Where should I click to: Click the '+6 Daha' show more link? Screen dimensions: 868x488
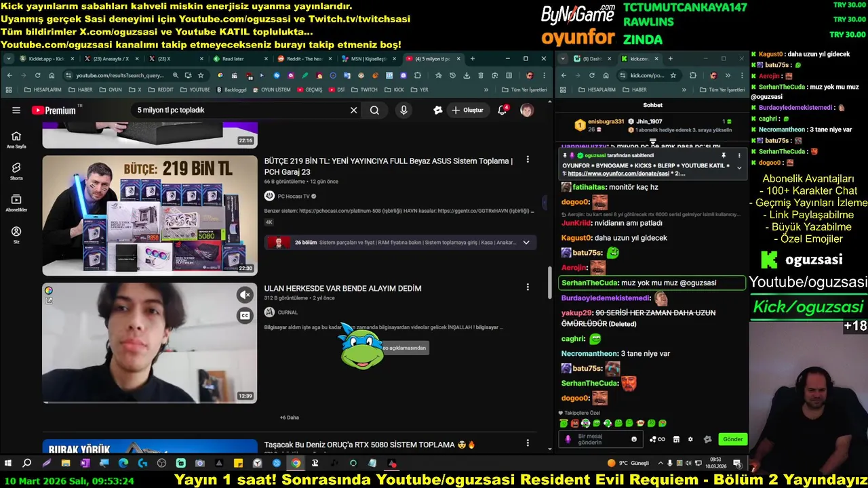click(x=290, y=418)
